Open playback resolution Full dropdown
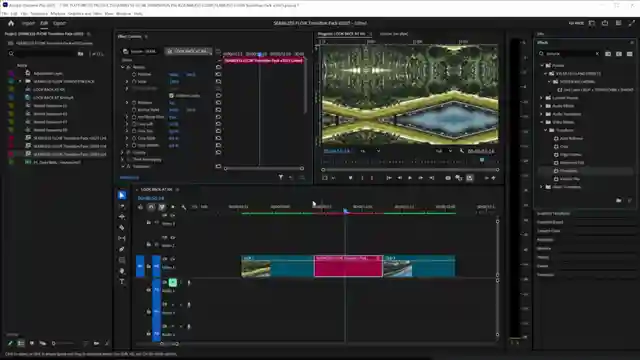 pos(444,151)
